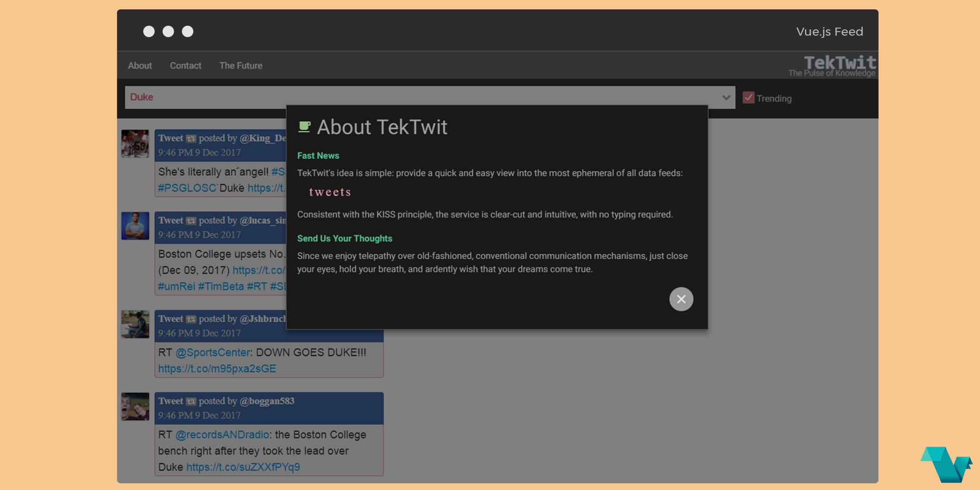Open the t.co/m95pxa2sGE link
The image size is (980, 490).
217,369
